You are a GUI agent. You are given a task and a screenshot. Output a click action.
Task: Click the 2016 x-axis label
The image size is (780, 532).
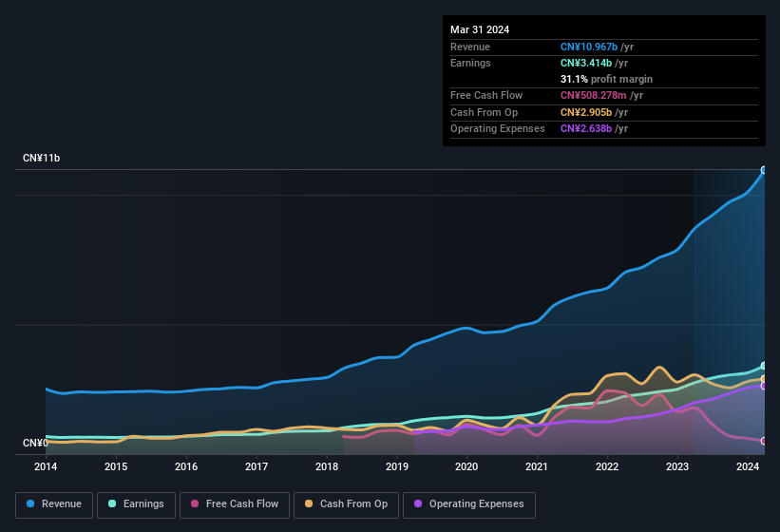click(x=186, y=466)
